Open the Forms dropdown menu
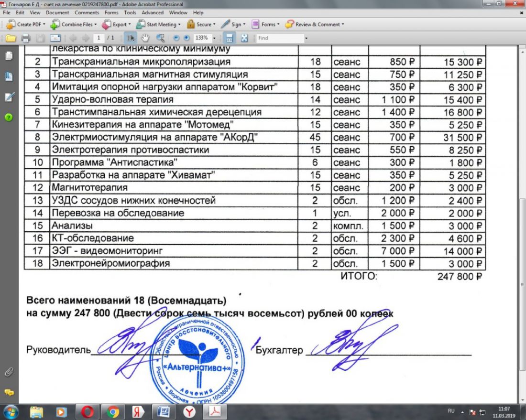Viewport: 526px width, 420px height. tap(265, 24)
